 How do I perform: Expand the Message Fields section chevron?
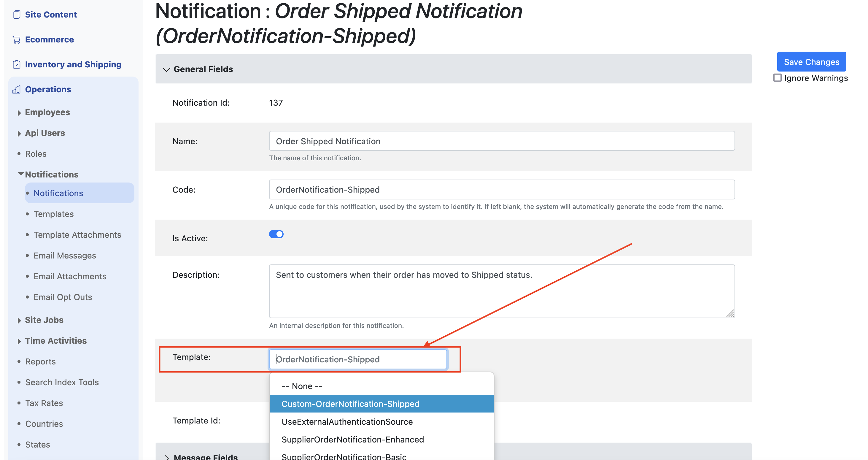point(166,457)
